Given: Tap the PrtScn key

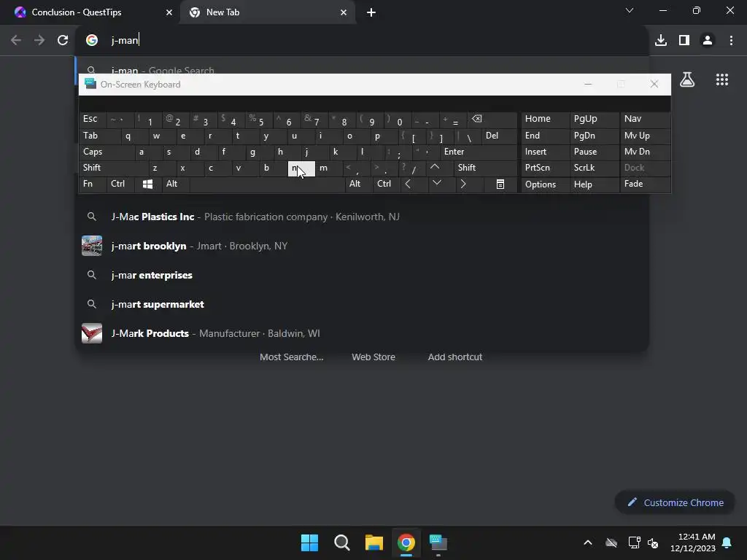Looking at the screenshot, I should tap(546, 168).
